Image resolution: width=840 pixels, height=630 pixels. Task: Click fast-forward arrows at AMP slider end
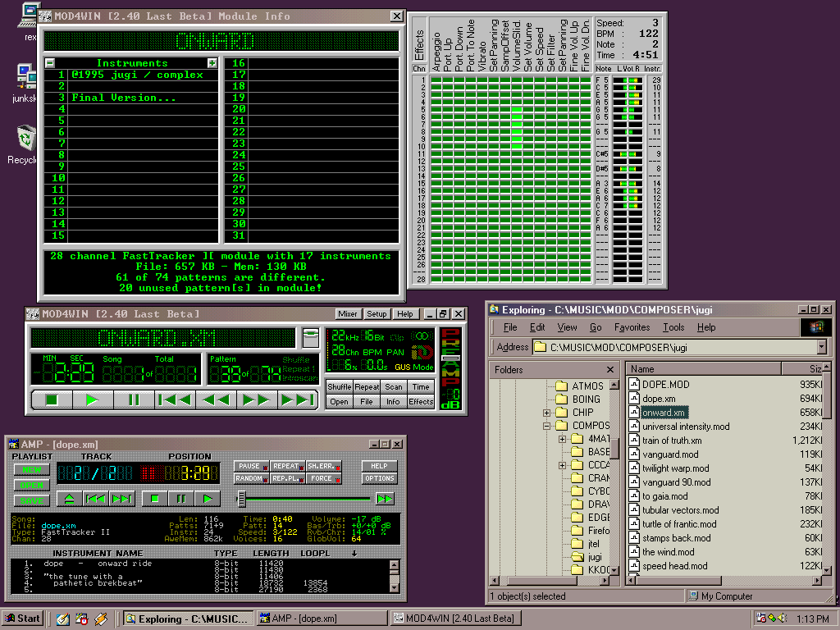coord(385,499)
